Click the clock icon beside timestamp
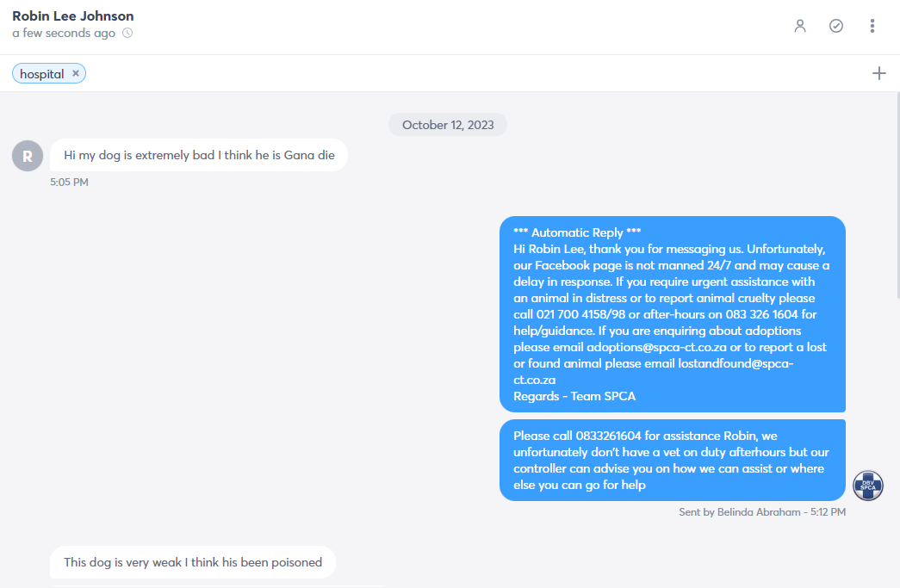 [x=127, y=33]
